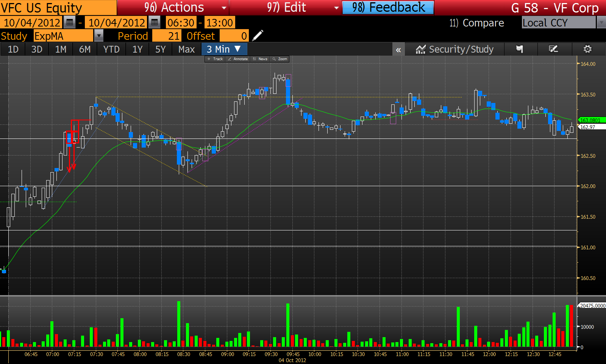Toggle News display on chart
606x364 pixels.
pos(260,59)
